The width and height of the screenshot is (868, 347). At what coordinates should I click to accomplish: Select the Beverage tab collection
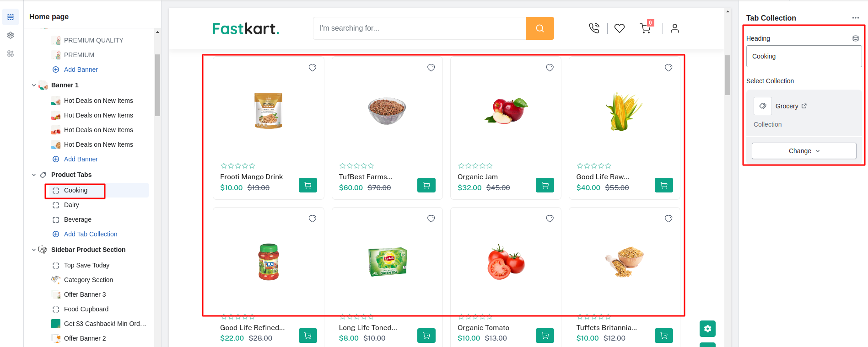(77, 219)
